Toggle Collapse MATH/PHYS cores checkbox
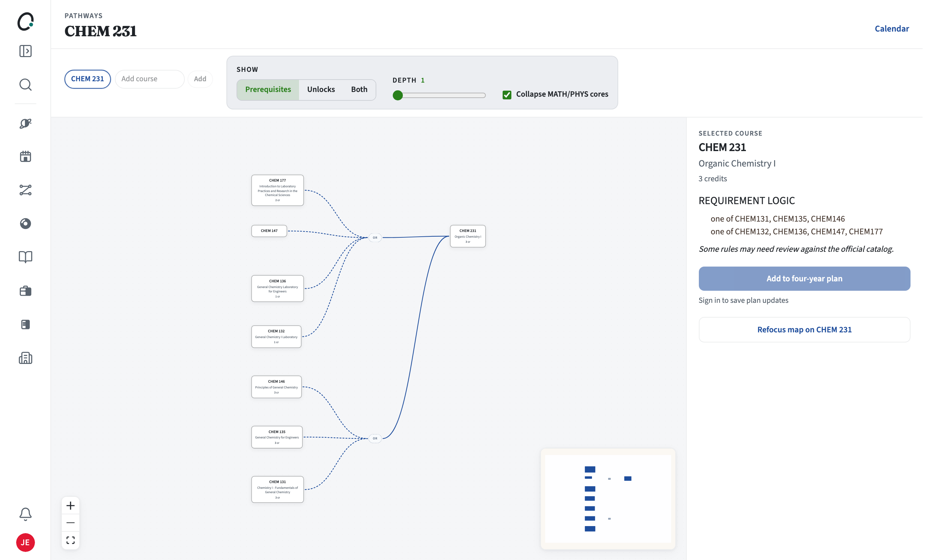The image size is (930, 560). (507, 95)
